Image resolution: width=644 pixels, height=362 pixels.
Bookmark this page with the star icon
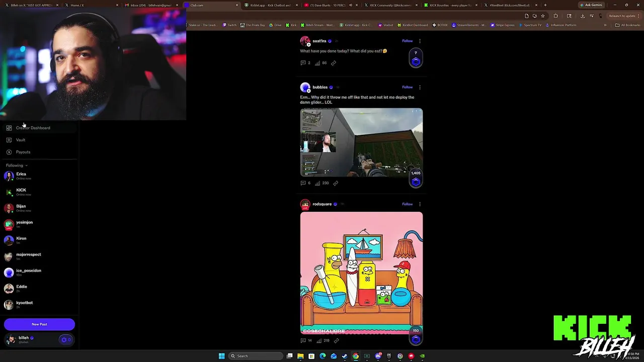543,16
